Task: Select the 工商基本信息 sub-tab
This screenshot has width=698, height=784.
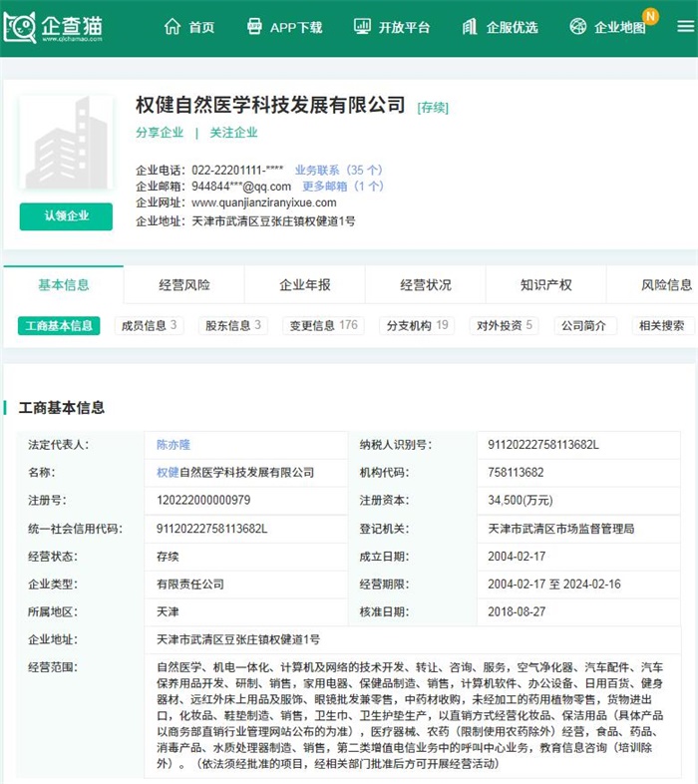Action: (x=59, y=325)
